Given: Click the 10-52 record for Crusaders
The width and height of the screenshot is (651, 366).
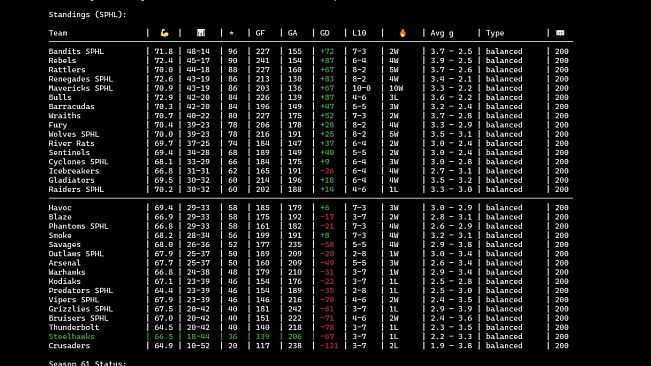Looking at the screenshot, I should point(198,346).
